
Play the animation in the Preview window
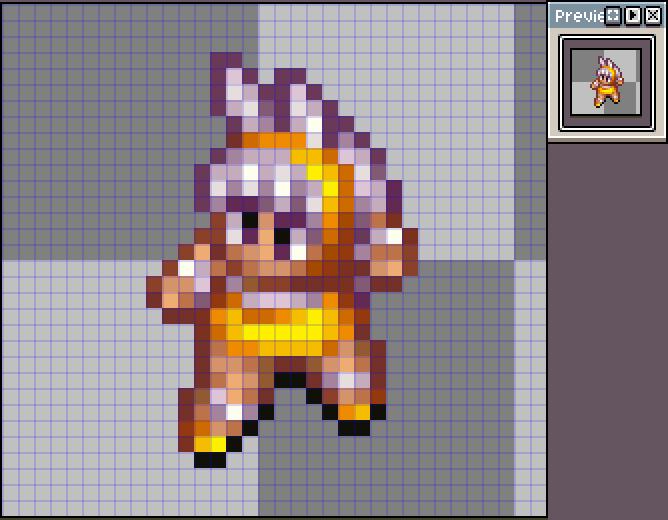[x=633, y=16]
